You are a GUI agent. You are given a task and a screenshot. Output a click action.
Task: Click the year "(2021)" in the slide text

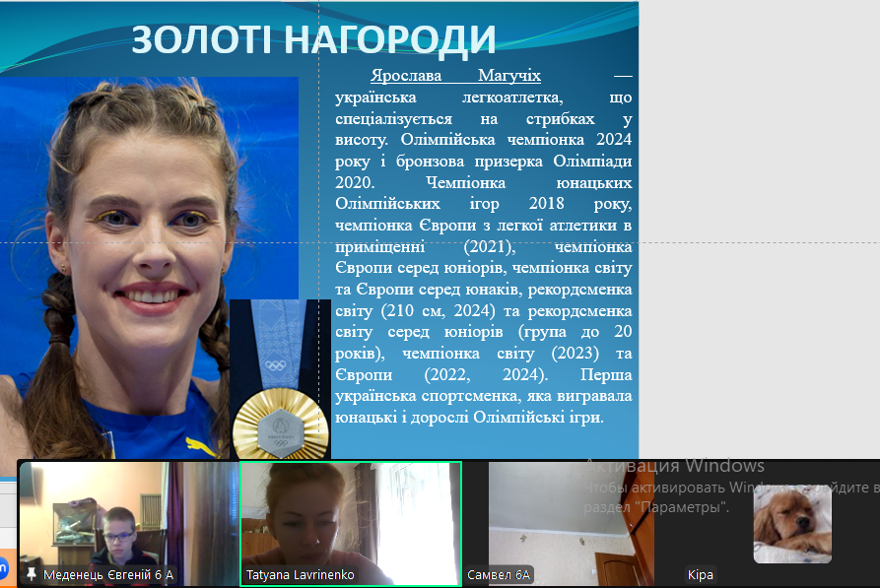point(490,246)
